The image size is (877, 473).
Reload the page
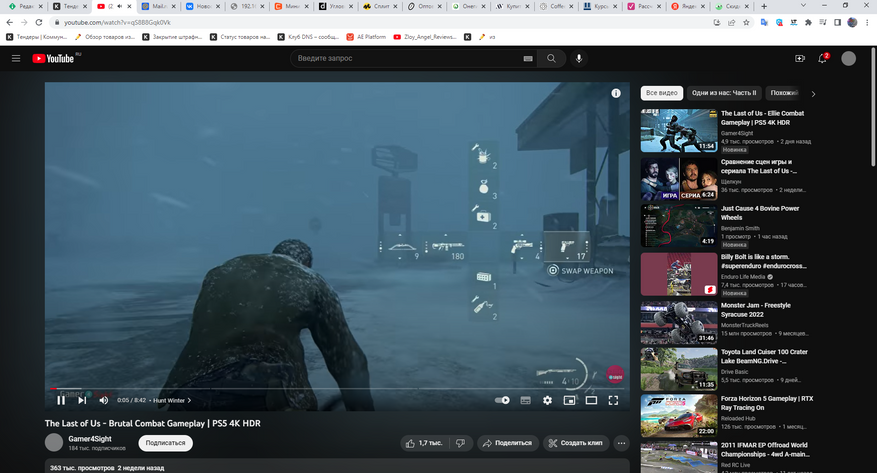pos(39,22)
